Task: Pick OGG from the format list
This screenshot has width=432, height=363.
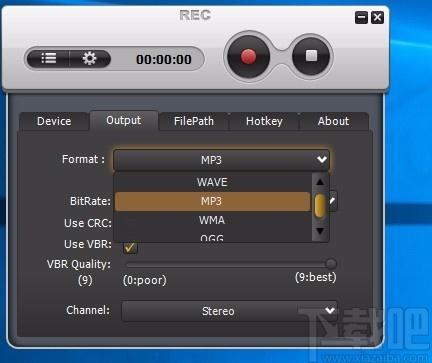Action: (x=212, y=237)
